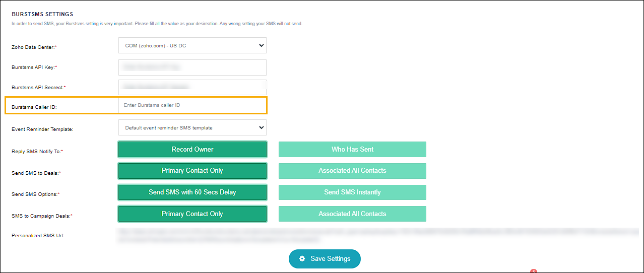Choose Who Has Sent option
Screen dimensions: 644x273
[x=352, y=150]
